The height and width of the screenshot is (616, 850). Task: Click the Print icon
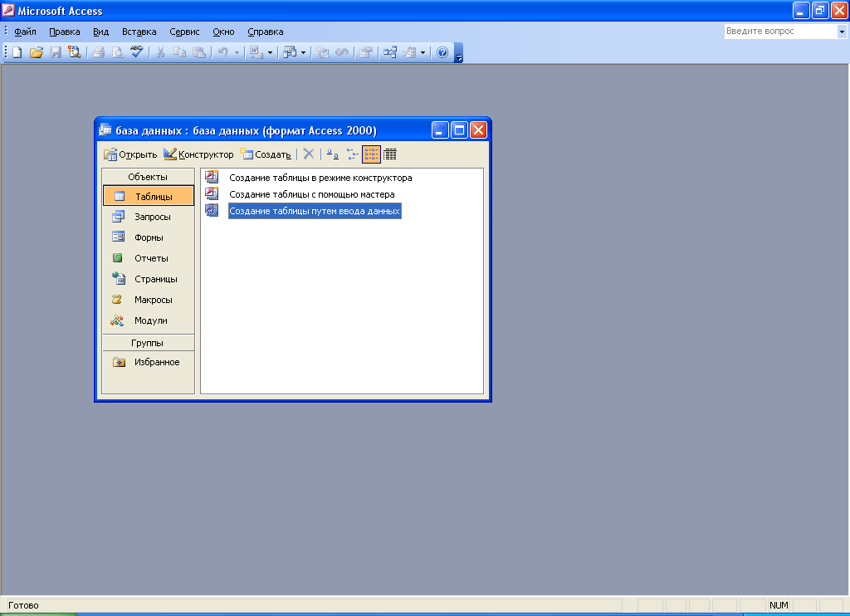(98, 52)
